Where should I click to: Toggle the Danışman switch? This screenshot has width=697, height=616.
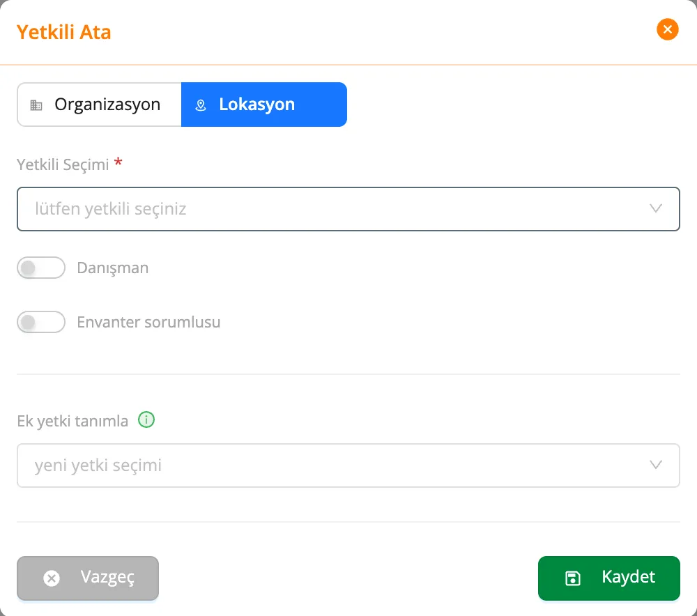pyautogui.click(x=41, y=268)
